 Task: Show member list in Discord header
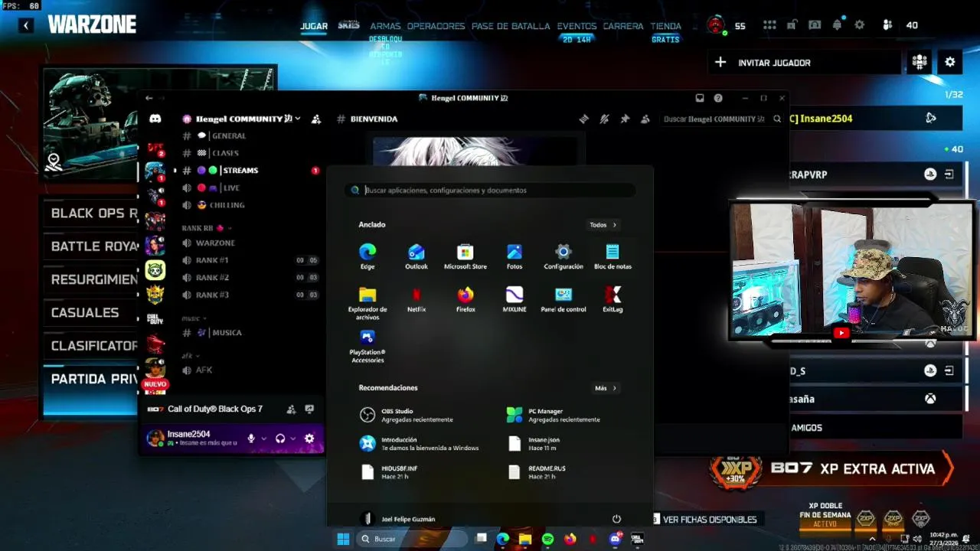click(x=645, y=119)
